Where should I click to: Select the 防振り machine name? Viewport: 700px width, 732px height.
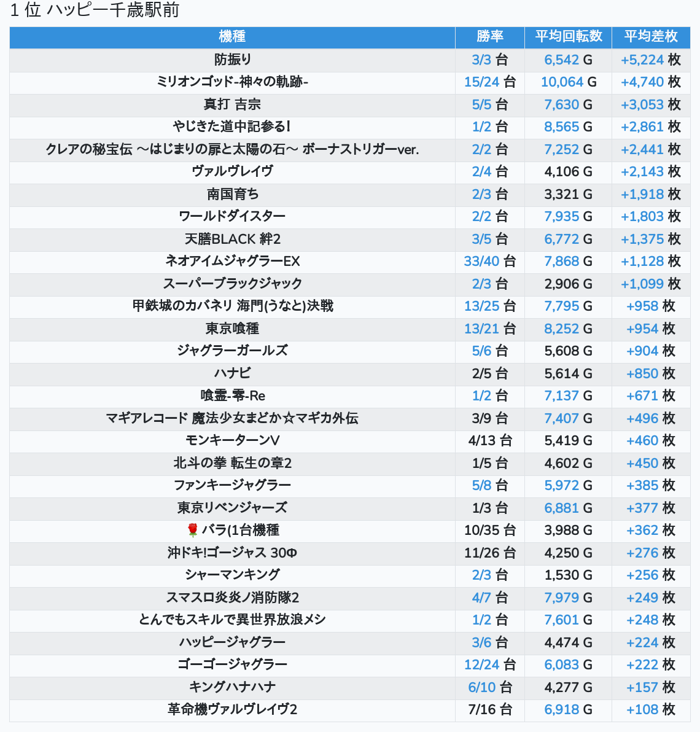point(232,60)
